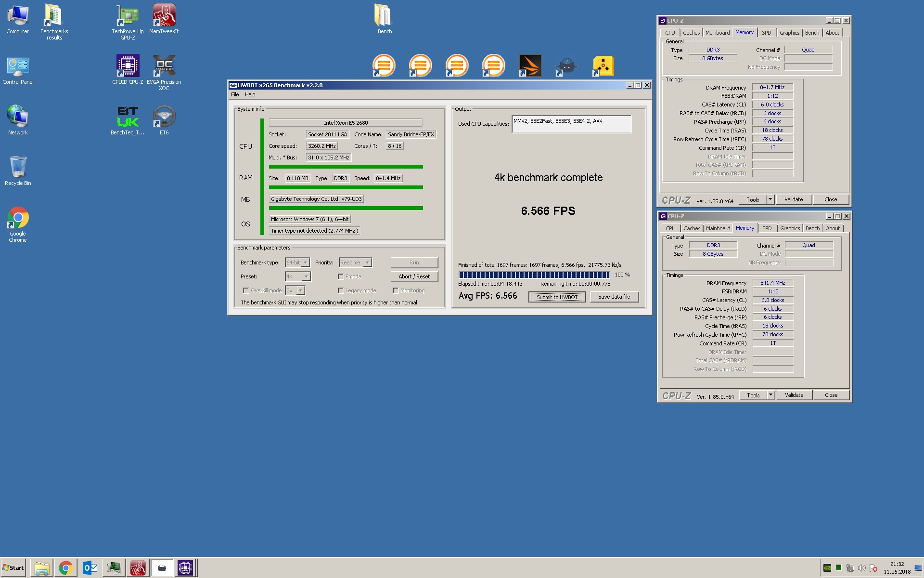This screenshot has height=578, width=924.
Task: Click Show Desktop button at taskbar end
Action: (x=919, y=568)
